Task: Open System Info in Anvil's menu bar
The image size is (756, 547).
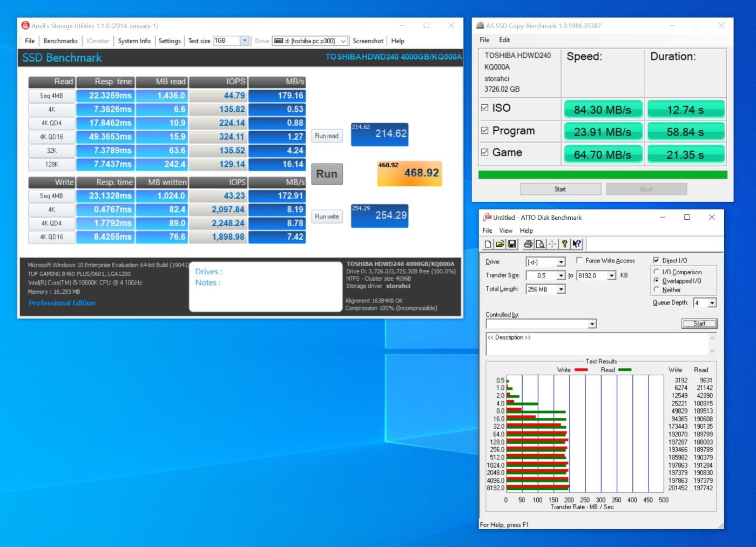Action: 134,41
